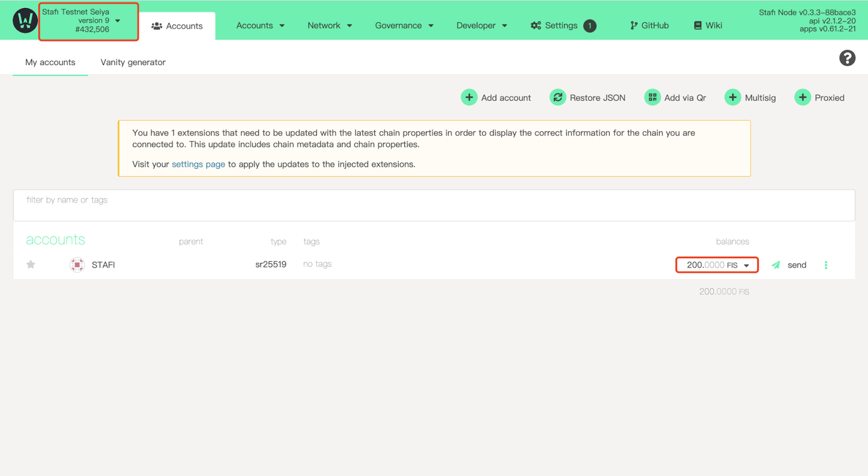
Task: Select the active Accounts tab
Action: click(177, 26)
